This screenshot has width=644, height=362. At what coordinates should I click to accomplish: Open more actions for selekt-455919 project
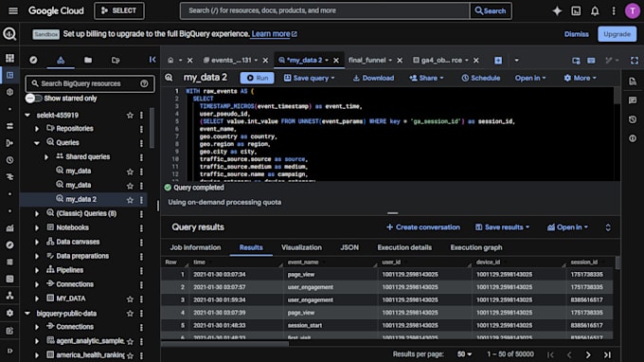141,116
